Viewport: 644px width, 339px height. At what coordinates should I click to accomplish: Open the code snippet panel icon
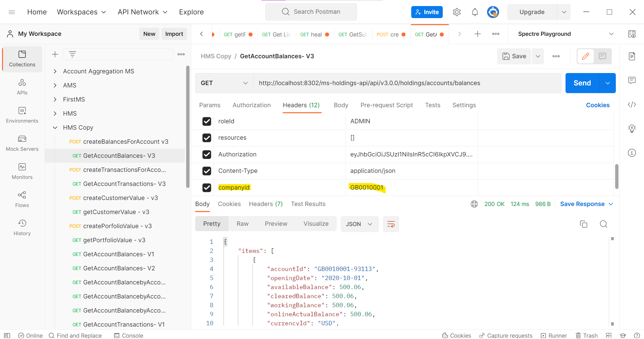632,105
